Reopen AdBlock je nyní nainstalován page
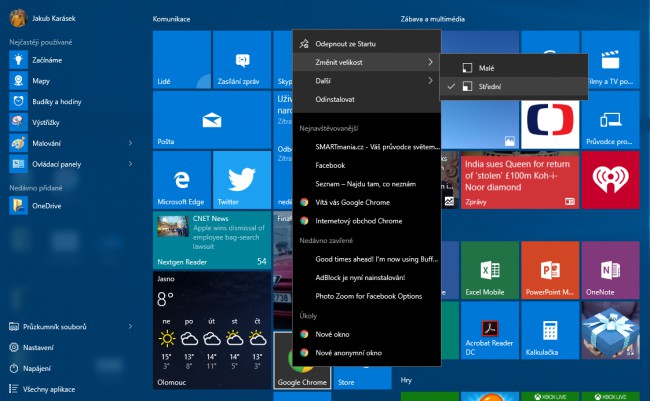 coord(367,278)
